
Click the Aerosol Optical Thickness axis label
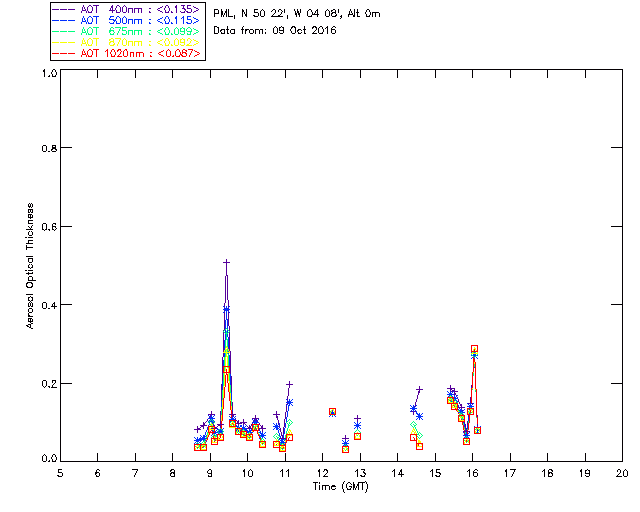[x=30, y=266]
